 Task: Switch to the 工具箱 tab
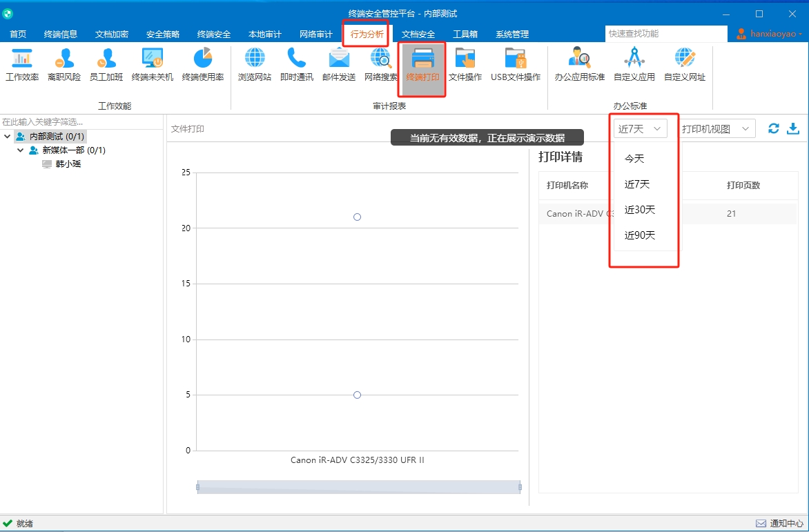[465, 34]
